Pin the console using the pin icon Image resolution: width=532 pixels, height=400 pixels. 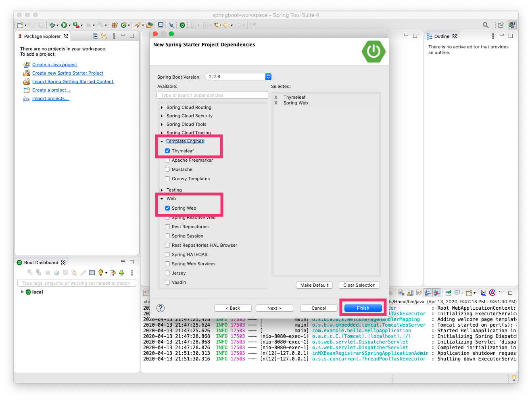(x=449, y=292)
